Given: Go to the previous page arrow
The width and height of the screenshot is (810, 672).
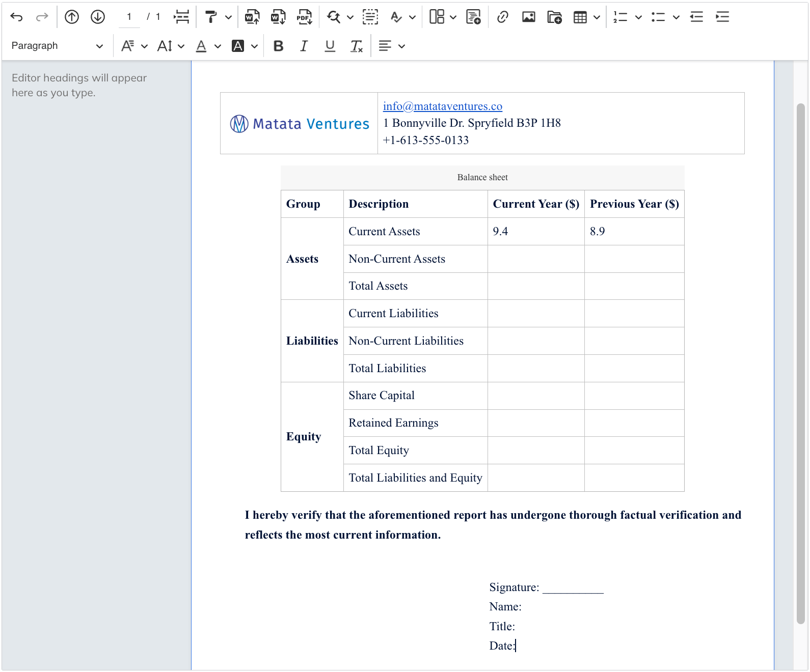Looking at the screenshot, I should pos(72,17).
